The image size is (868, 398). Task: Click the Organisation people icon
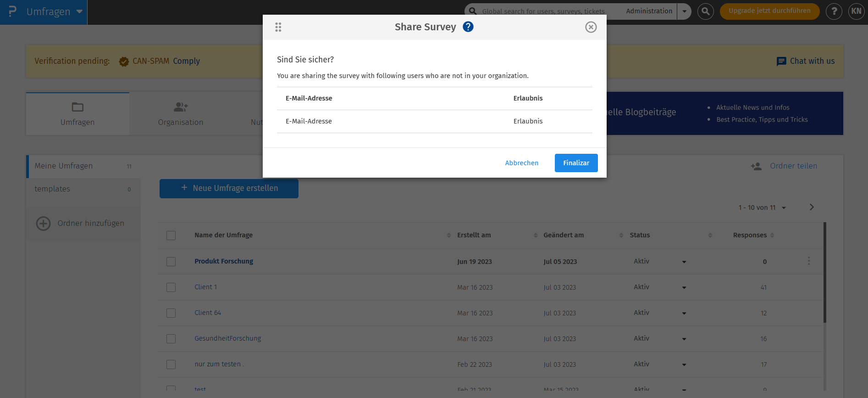pyautogui.click(x=181, y=107)
